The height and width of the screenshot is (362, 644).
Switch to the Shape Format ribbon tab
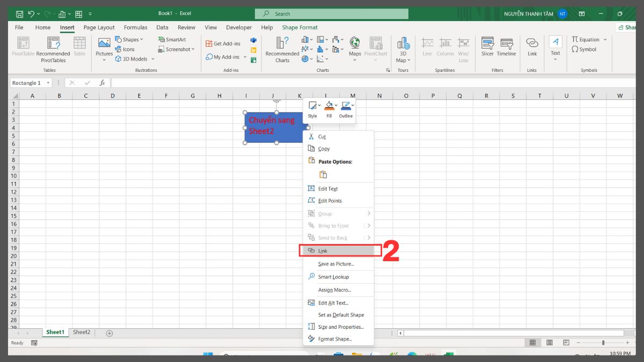[x=299, y=27]
